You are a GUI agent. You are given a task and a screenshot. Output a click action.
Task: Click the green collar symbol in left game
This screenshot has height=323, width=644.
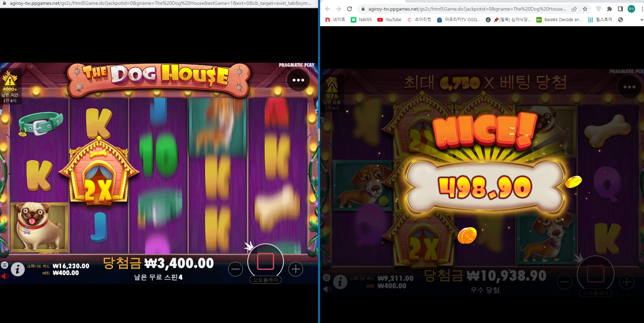click(x=41, y=124)
